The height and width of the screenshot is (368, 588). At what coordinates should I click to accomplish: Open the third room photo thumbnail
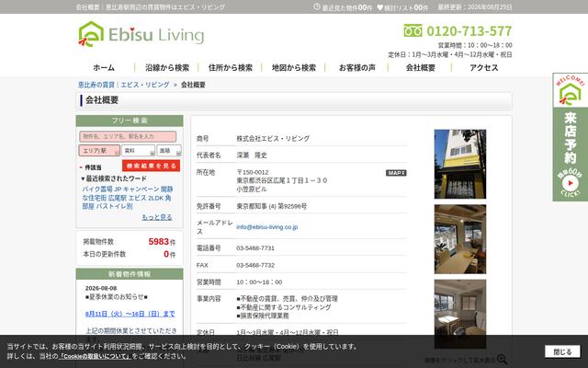[x=460, y=314]
